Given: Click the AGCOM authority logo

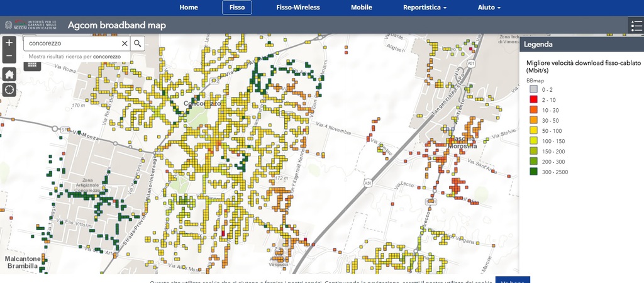Looking at the screenshot, I should click(x=30, y=25).
